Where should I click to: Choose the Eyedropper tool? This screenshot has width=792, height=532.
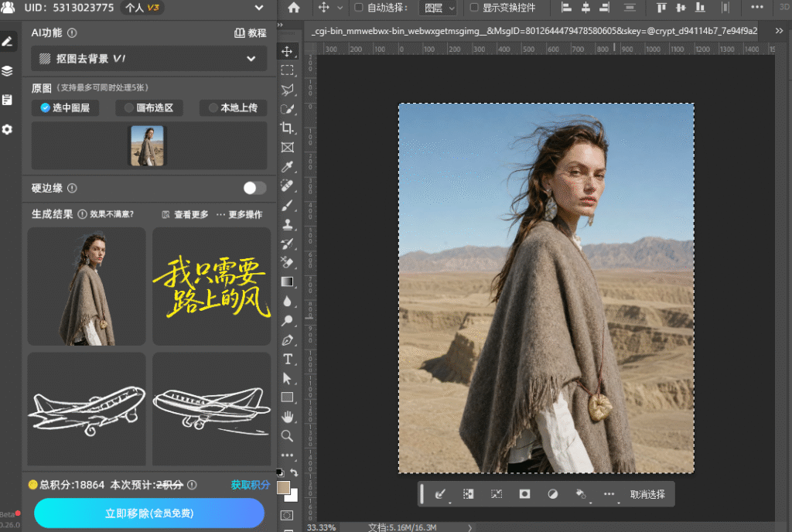pos(287,166)
